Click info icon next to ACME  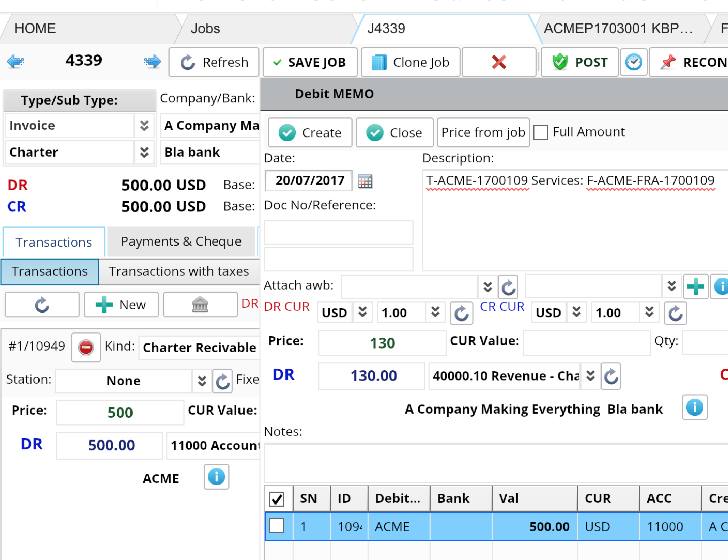216,477
